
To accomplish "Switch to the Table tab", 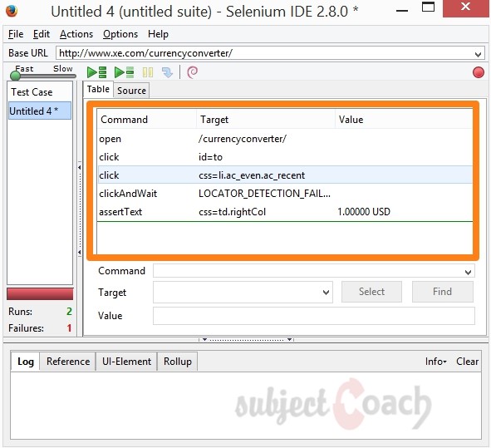I will (98, 89).
